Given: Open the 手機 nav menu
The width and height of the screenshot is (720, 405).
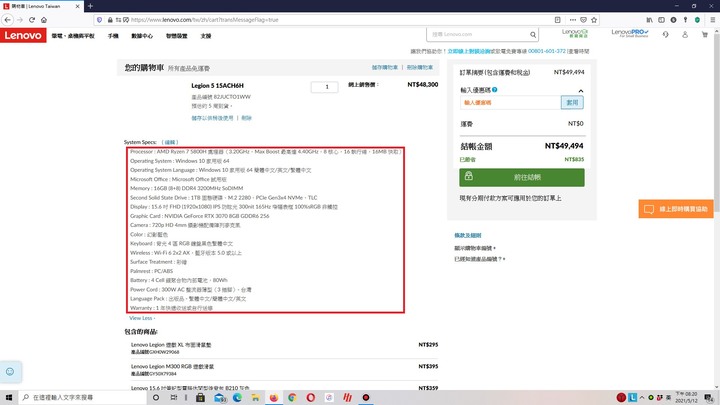Looking at the screenshot, I should [x=113, y=36].
